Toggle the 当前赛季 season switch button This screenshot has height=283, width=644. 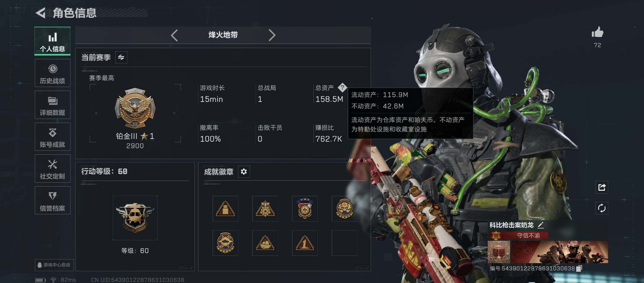(121, 57)
